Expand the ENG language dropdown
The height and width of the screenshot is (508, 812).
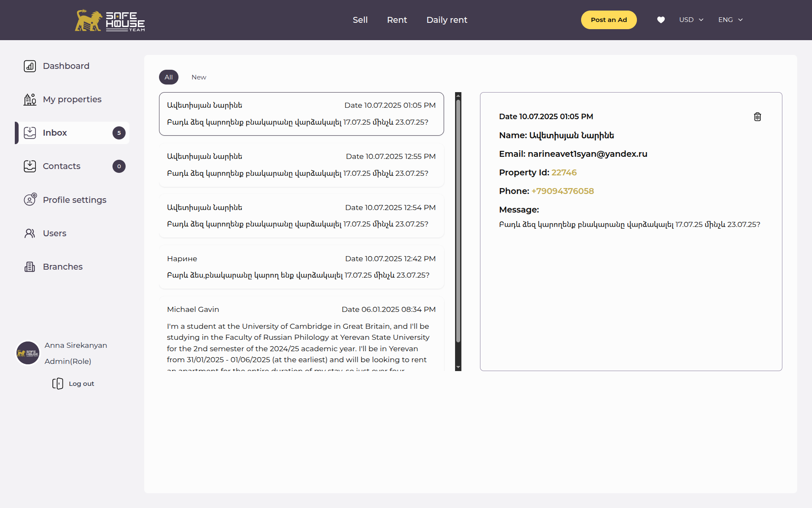[730, 20]
